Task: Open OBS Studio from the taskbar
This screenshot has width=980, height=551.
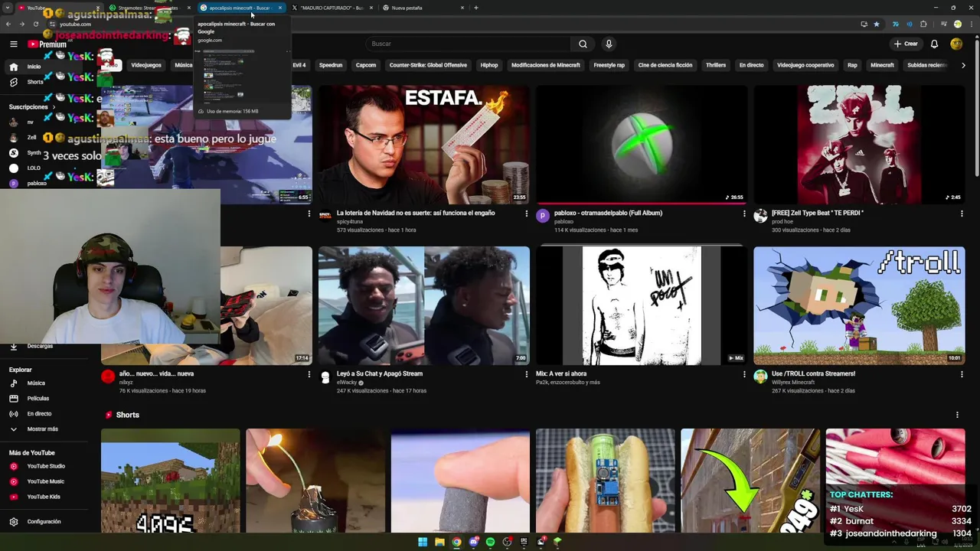Action: [x=507, y=542]
